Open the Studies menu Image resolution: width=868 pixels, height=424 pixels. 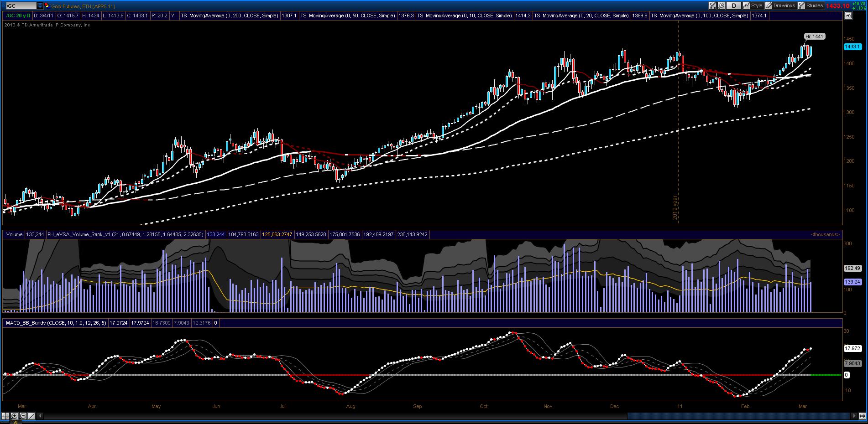[x=810, y=6]
